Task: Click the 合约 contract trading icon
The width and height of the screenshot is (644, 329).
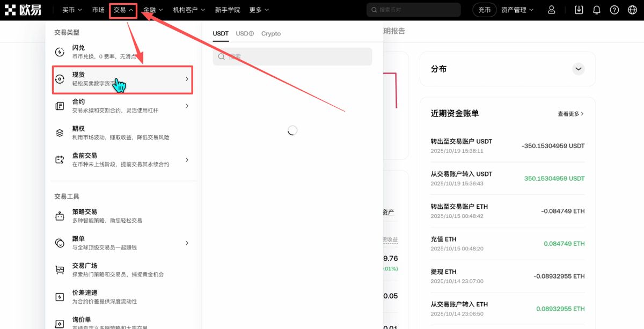Action: click(x=61, y=105)
